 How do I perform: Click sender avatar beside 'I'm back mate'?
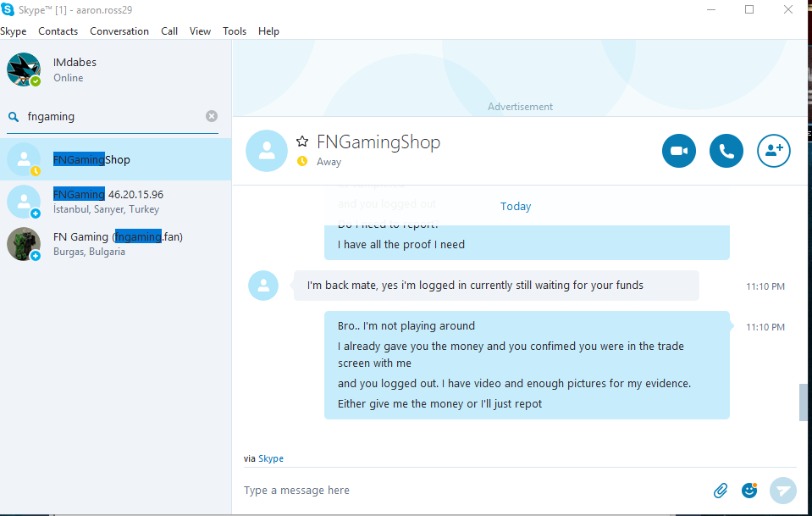tap(263, 286)
